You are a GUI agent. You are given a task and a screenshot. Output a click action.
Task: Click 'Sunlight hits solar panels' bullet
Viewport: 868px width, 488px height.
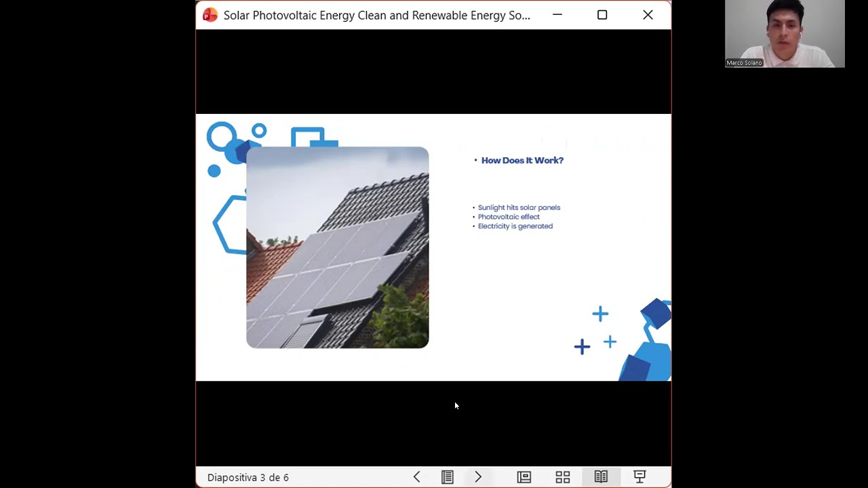tap(519, 207)
